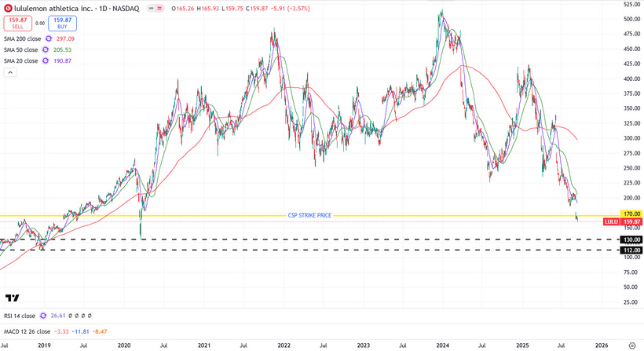Screen dimensions: 644x351
Task: Click the refresh icon next to SMA 50
Action: click(46, 49)
